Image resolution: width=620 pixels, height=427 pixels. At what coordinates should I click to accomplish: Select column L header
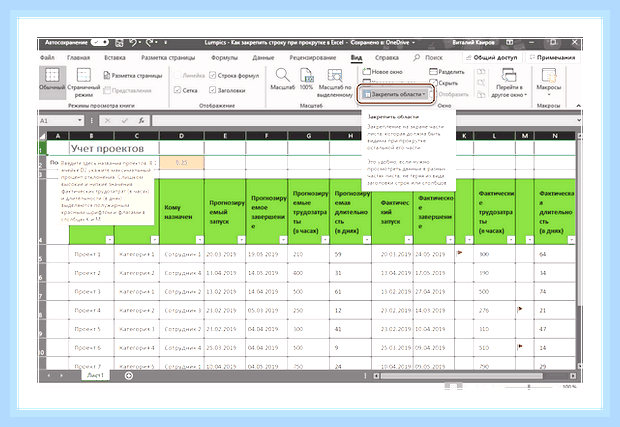tap(494, 136)
